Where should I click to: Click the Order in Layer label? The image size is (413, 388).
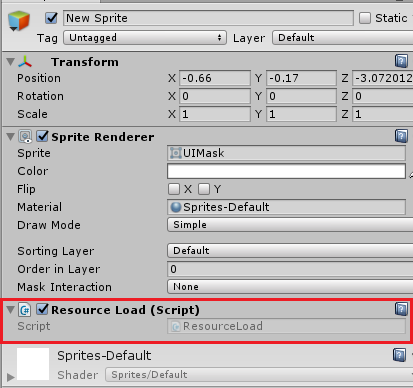(x=59, y=269)
